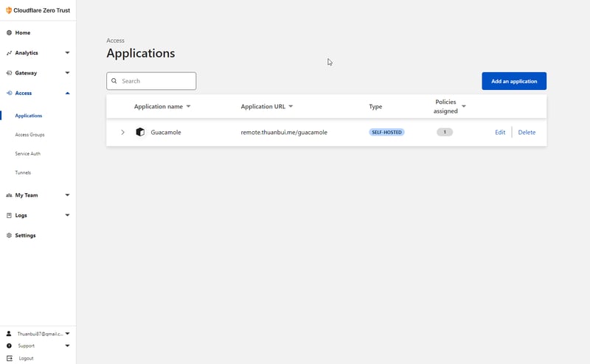Expand the Guacamole application row

click(x=123, y=133)
